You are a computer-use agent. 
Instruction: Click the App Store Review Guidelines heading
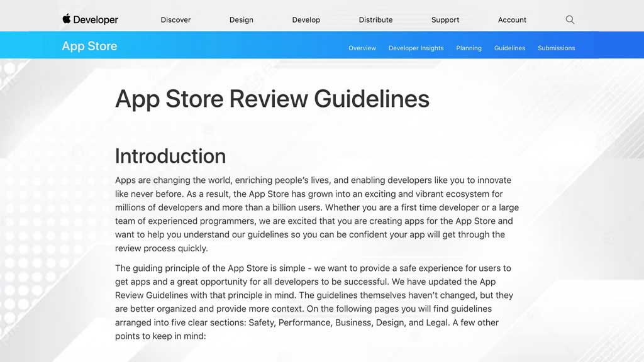272,99
